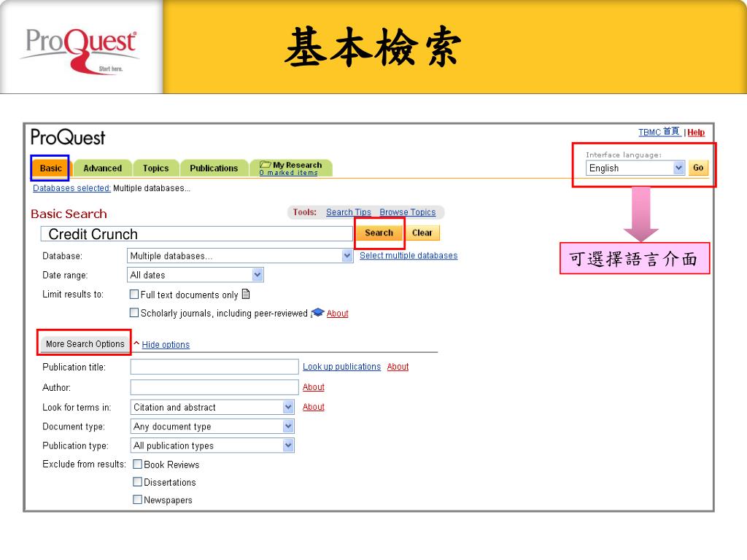Click the Clear button
747x560 pixels.
pos(422,233)
